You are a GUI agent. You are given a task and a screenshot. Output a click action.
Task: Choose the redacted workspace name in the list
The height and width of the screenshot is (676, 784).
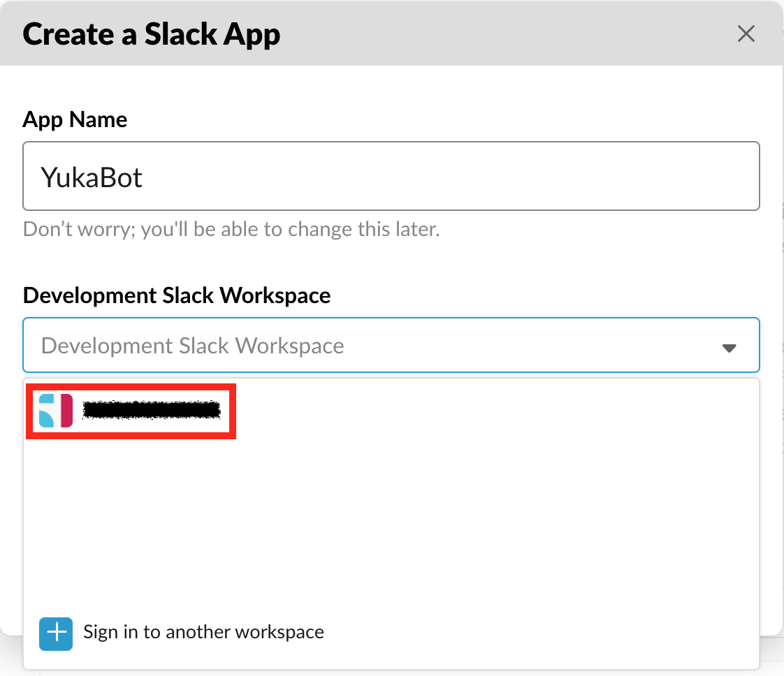(x=151, y=410)
